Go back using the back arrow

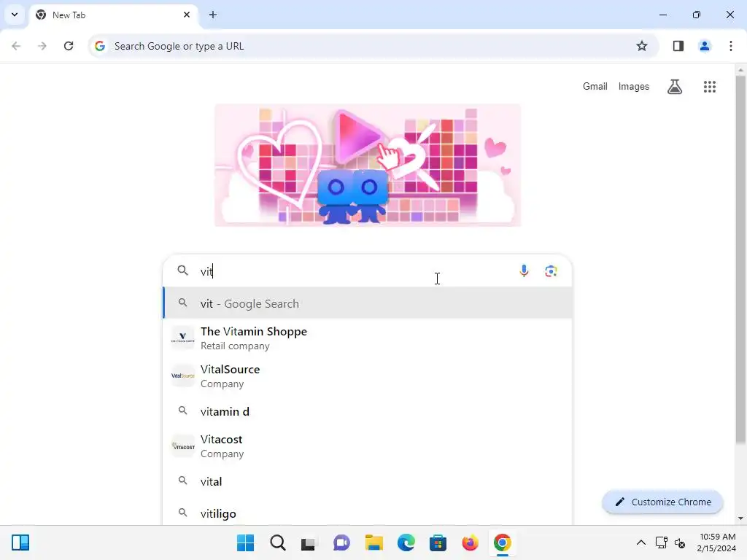coord(16,46)
